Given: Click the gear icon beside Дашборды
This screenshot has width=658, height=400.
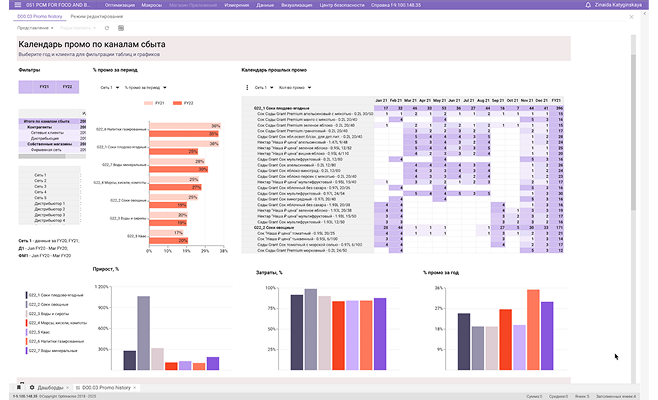Looking at the screenshot, I should [32, 386].
